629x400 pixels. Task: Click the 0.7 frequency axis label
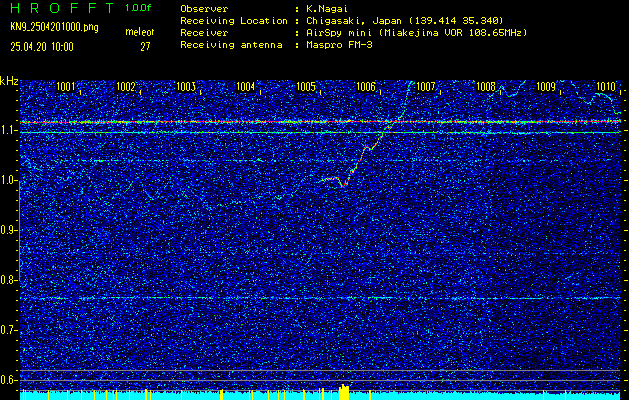click(x=7, y=330)
